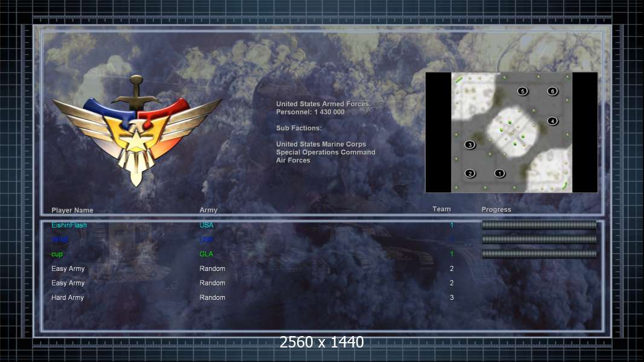
Task: Click the GLA army label
Action: (x=206, y=254)
